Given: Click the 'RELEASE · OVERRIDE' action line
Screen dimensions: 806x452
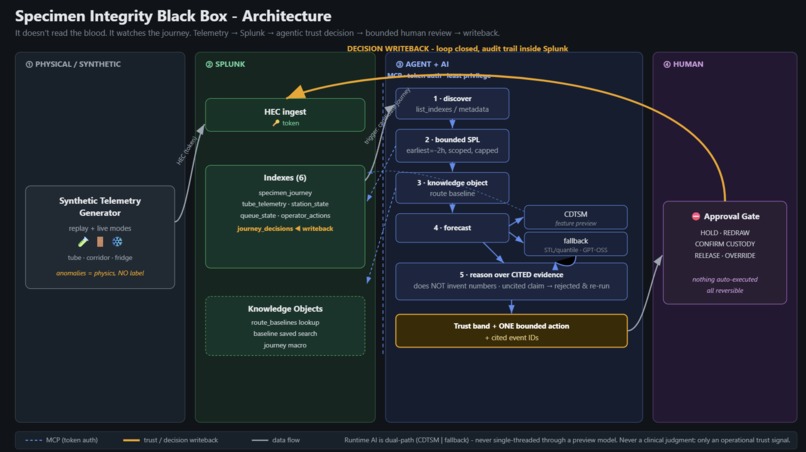Looking at the screenshot, I should (x=725, y=256).
